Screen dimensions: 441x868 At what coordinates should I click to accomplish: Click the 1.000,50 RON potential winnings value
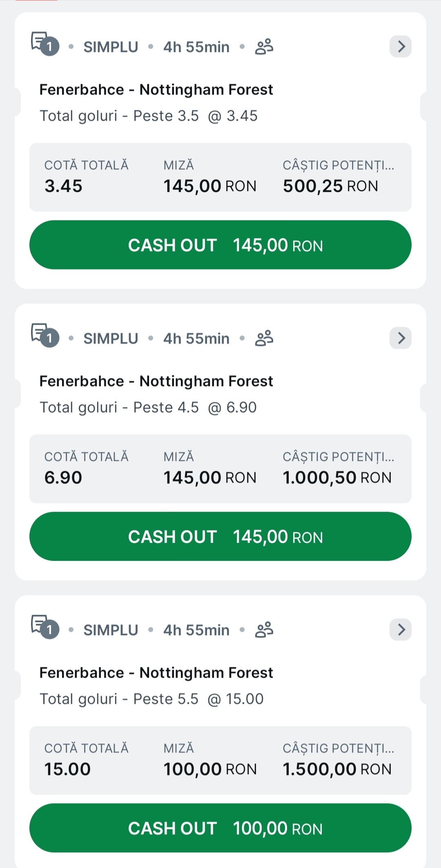tap(337, 478)
